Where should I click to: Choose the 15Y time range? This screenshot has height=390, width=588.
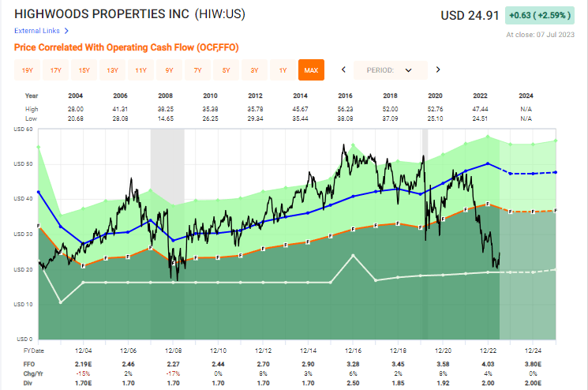84,70
